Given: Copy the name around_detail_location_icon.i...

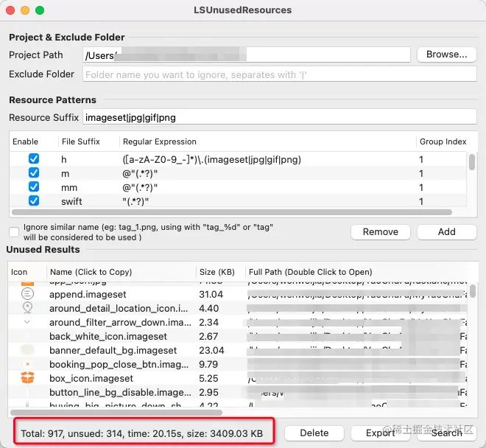Looking at the screenshot, I should point(119,309).
